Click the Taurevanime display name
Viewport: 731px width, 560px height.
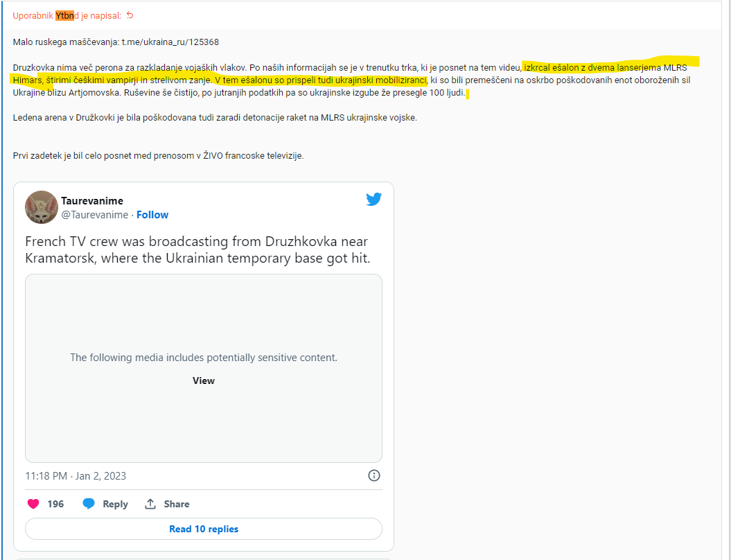[92, 201]
